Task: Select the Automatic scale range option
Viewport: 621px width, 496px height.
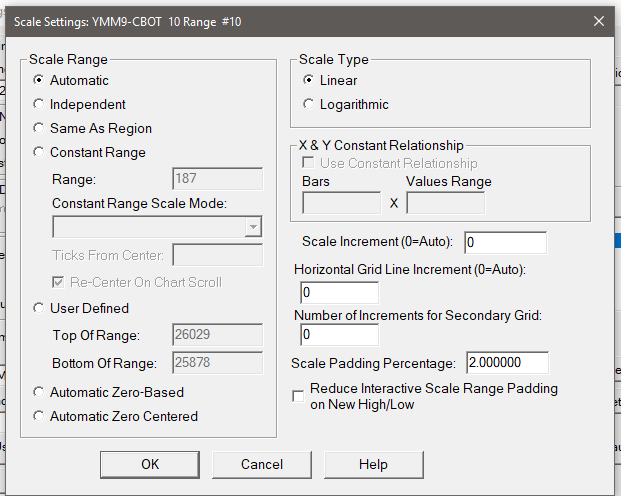Action: pyautogui.click(x=39, y=80)
